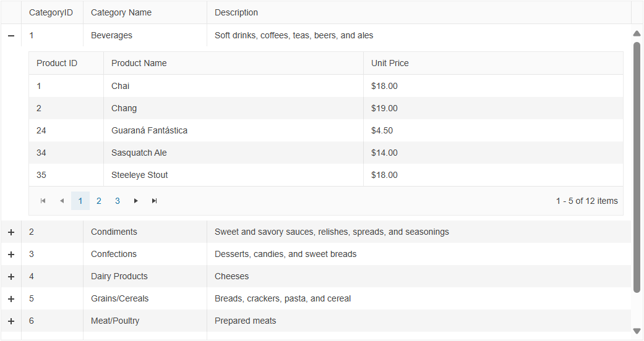The width and height of the screenshot is (644, 341).
Task: Jump to last products page
Action: coord(155,201)
